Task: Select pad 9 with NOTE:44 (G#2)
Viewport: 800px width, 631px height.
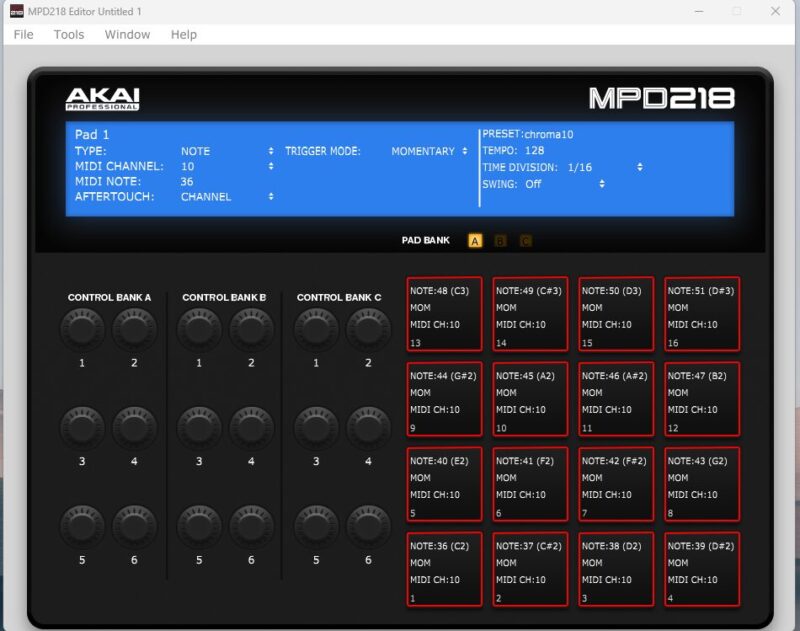Action: coord(444,399)
